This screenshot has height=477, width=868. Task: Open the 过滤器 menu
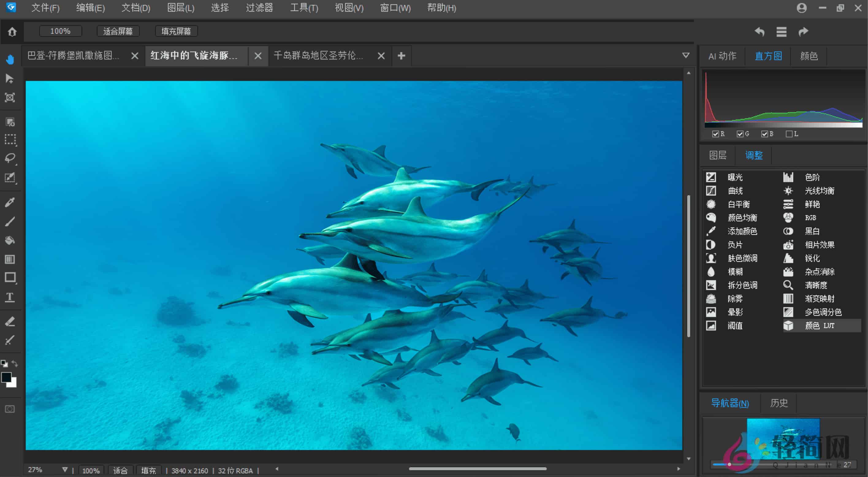pos(260,8)
